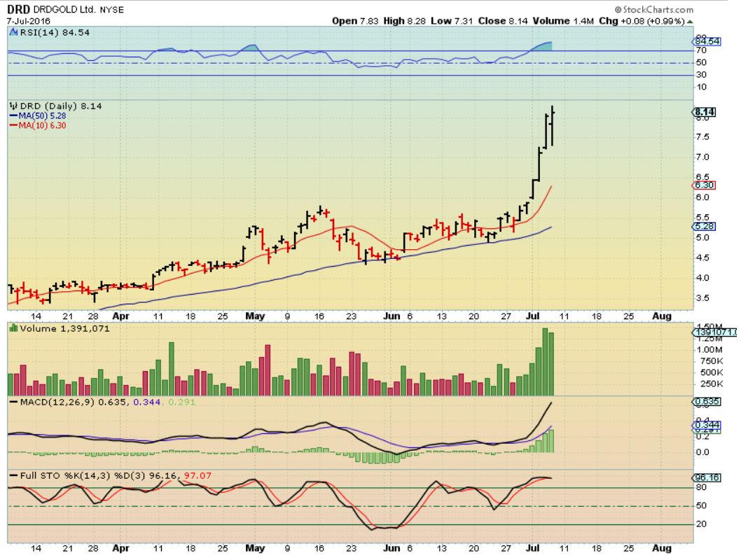748x560 pixels.
Task: Click the 4.0 price axis label
Action: (x=702, y=278)
